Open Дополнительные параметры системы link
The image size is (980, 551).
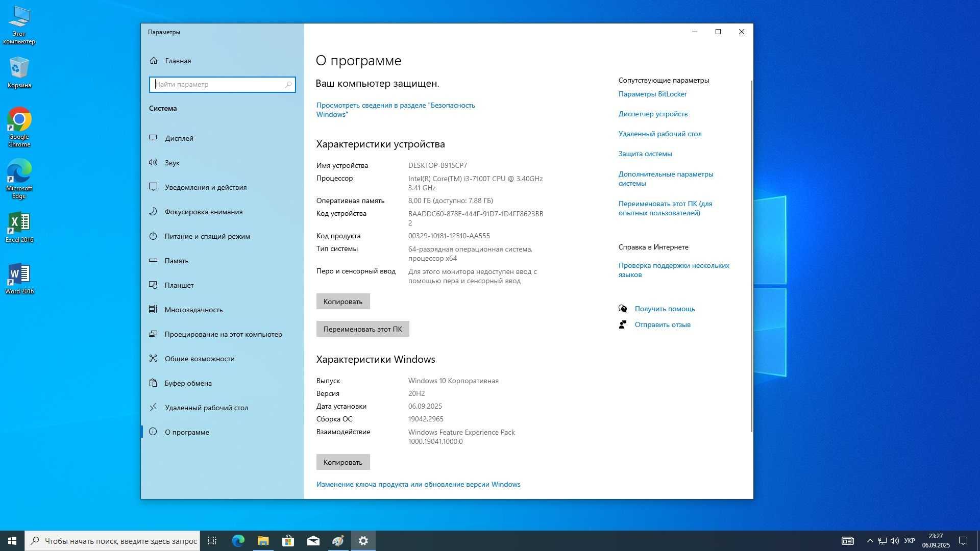pyautogui.click(x=666, y=179)
